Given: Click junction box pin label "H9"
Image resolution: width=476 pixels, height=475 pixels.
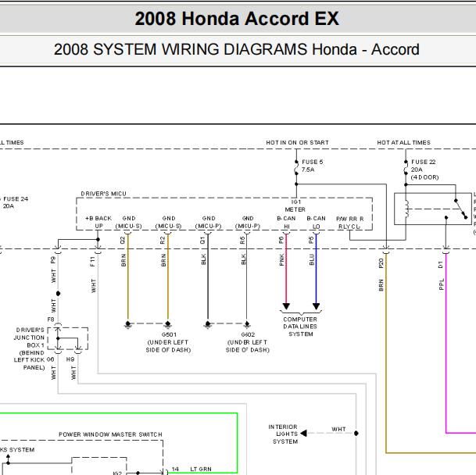Looking at the screenshot, I should (x=70, y=359).
